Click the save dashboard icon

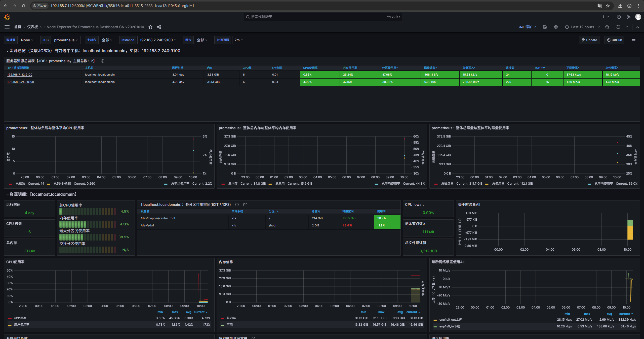tap(545, 27)
